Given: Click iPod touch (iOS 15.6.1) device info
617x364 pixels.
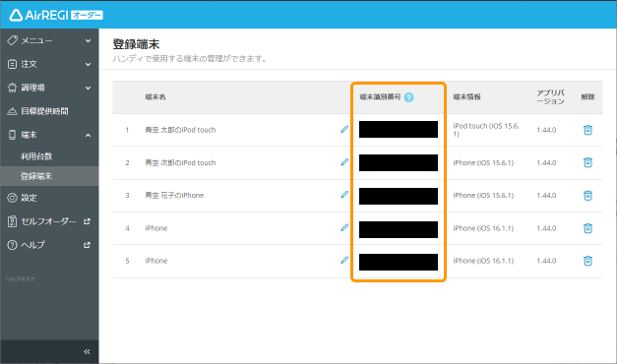Looking at the screenshot, I should [486, 130].
